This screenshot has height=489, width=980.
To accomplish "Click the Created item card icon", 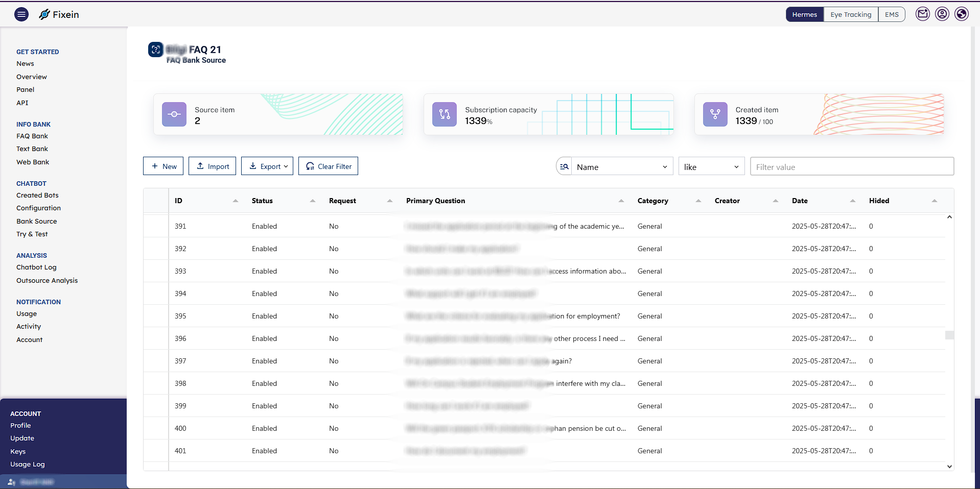I will (715, 114).
